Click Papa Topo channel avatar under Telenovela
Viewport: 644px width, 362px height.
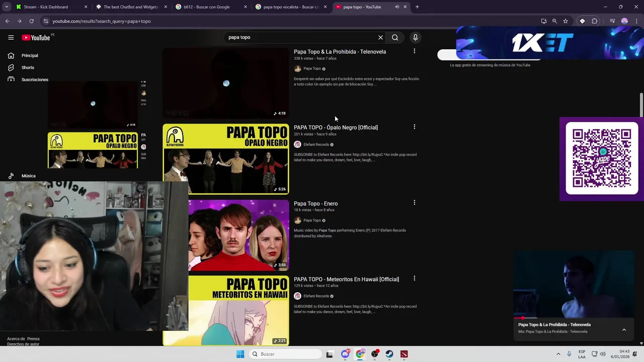(x=297, y=68)
